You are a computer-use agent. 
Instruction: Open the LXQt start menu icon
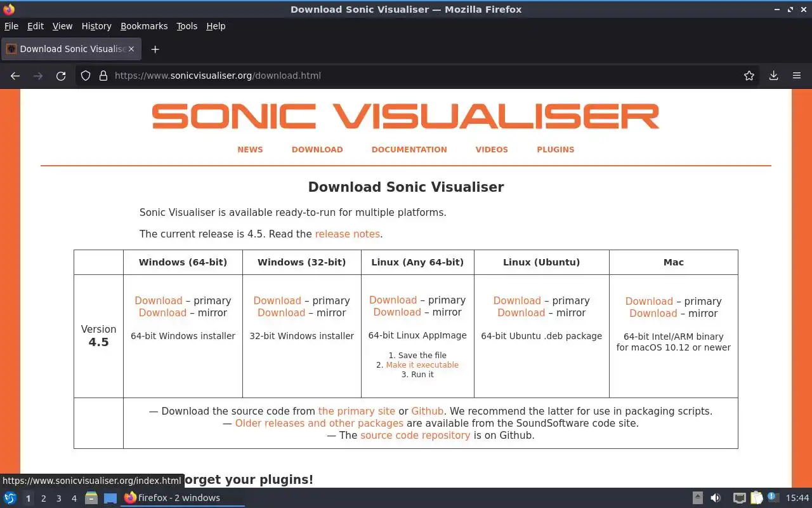pyautogui.click(x=10, y=498)
